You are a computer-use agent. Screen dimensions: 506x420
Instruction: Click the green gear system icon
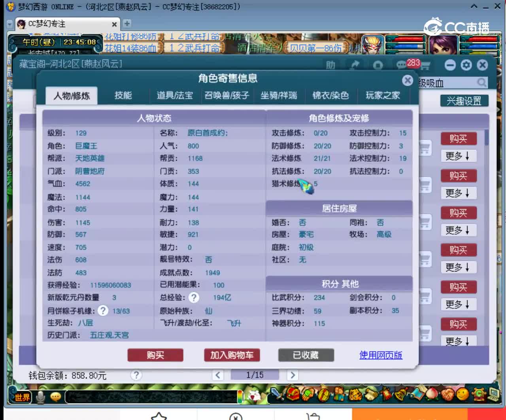coord(479,394)
